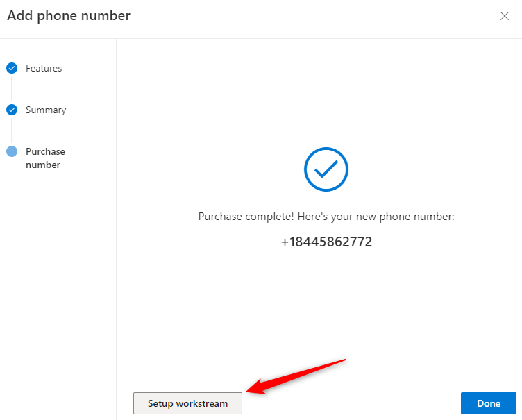The width and height of the screenshot is (522, 420).
Task: Open the Summary step label
Action: pos(46,110)
